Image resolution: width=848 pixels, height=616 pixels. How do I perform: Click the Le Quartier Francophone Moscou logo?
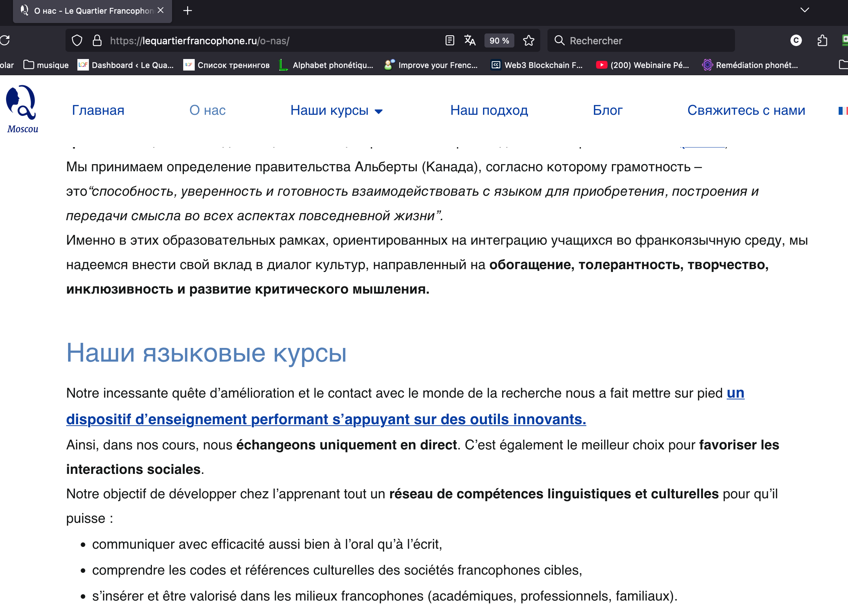[22, 109]
